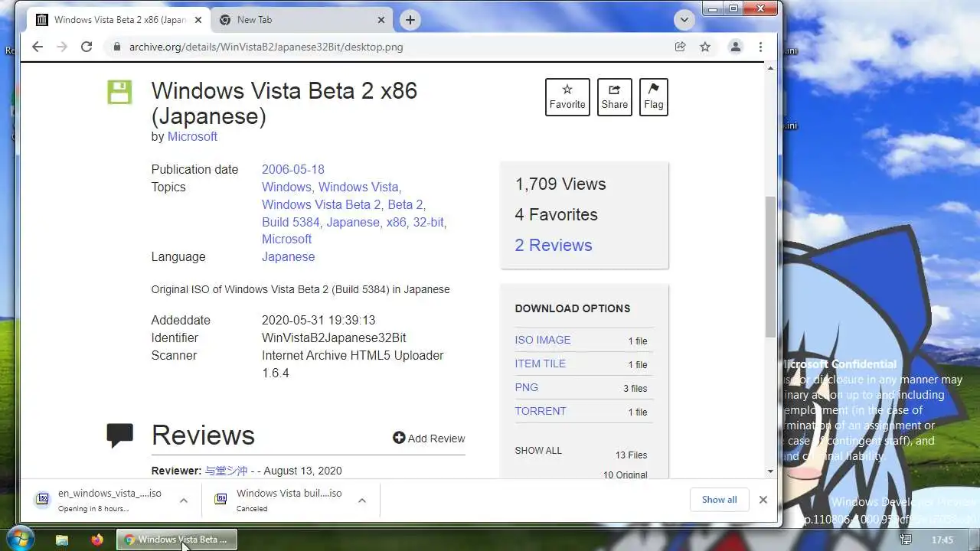The width and height of the screenshot is (980, 551).
Task: Click the page vertical scrollbar thumb
Action: coord(770,266)
